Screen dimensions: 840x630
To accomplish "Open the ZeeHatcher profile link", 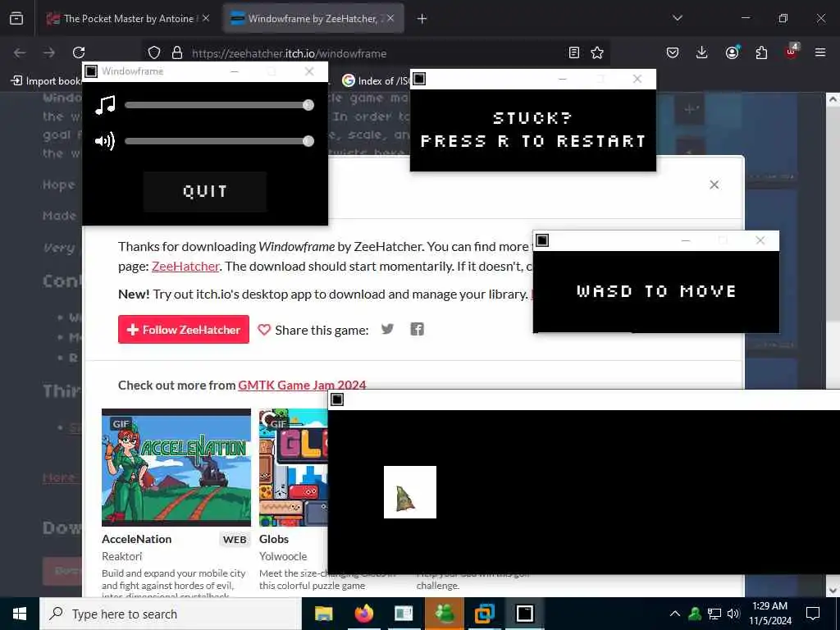I will coord(185,267).
